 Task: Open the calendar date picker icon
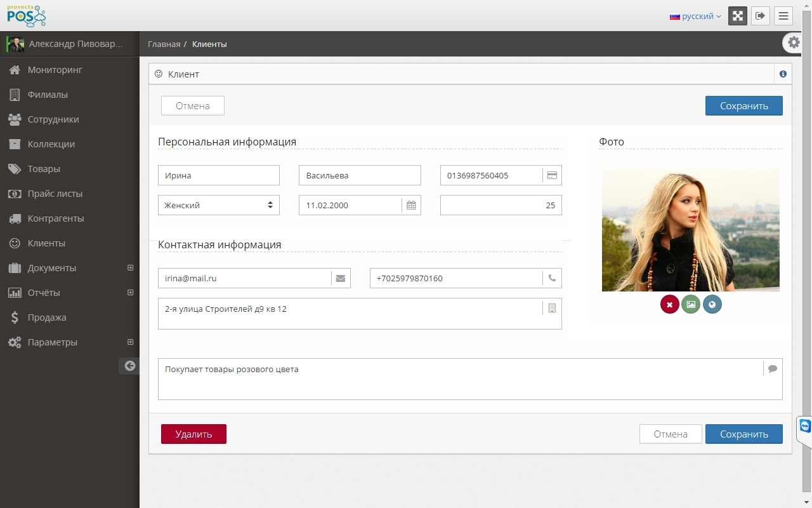click(411, 205)
